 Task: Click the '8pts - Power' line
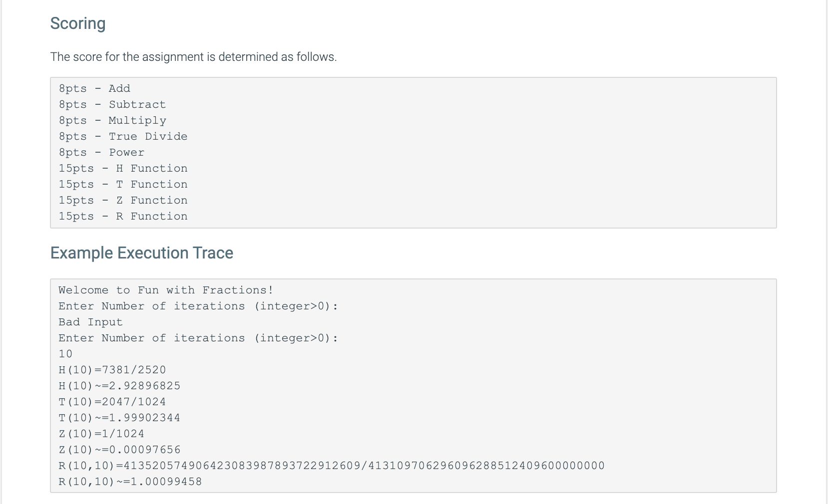pyautogui.click(x=101, y=153)
